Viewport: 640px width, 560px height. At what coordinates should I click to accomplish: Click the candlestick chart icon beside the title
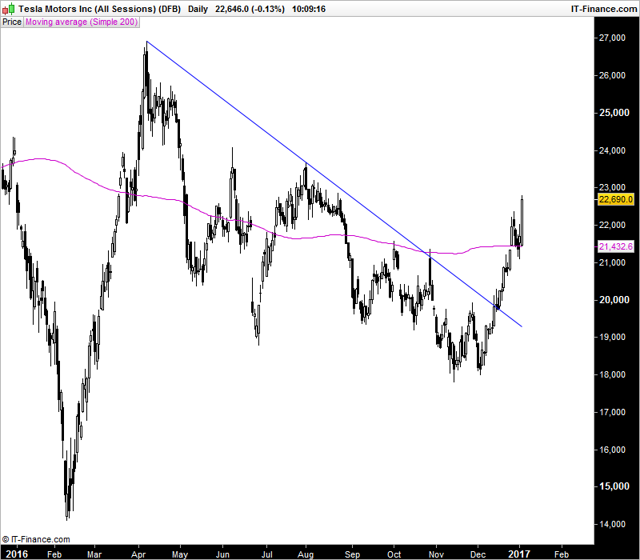click(x=9, y=8)
